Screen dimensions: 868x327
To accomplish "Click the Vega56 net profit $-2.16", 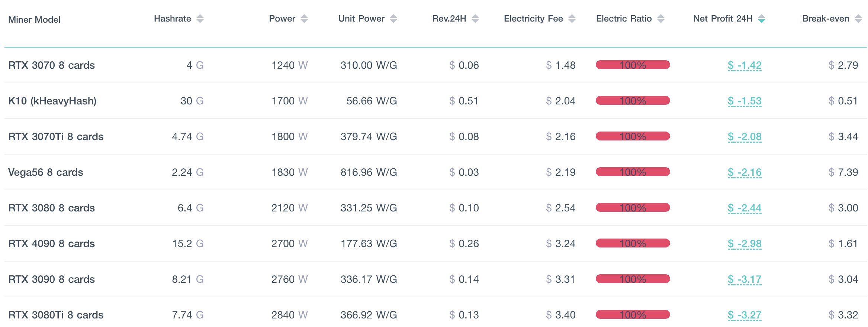I will coord(745,172).
